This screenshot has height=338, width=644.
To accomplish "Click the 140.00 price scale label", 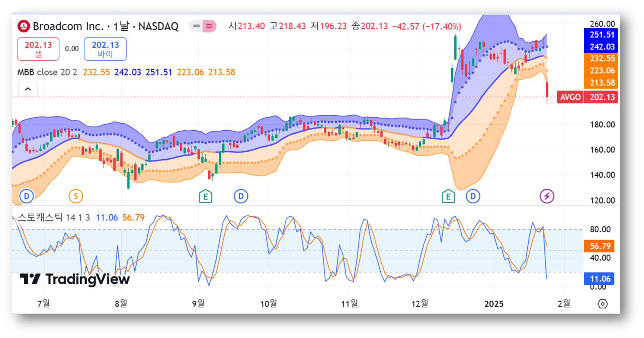I will click(602, 175).
